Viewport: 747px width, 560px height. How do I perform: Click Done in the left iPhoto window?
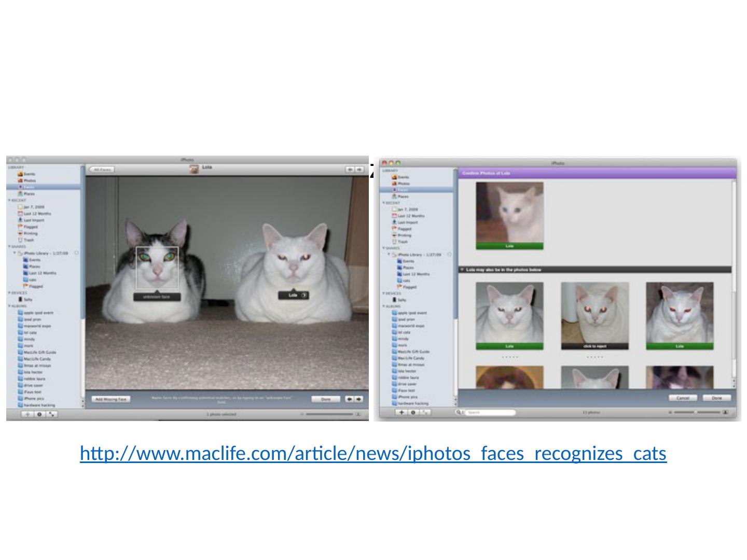pyautogui.click(x=326, y=399)
